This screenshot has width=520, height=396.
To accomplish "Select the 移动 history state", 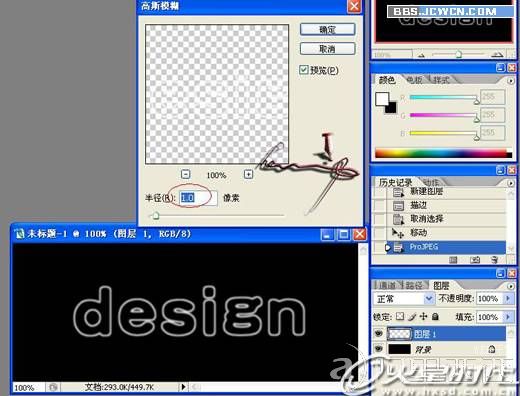I will click(x=447, y=233).
